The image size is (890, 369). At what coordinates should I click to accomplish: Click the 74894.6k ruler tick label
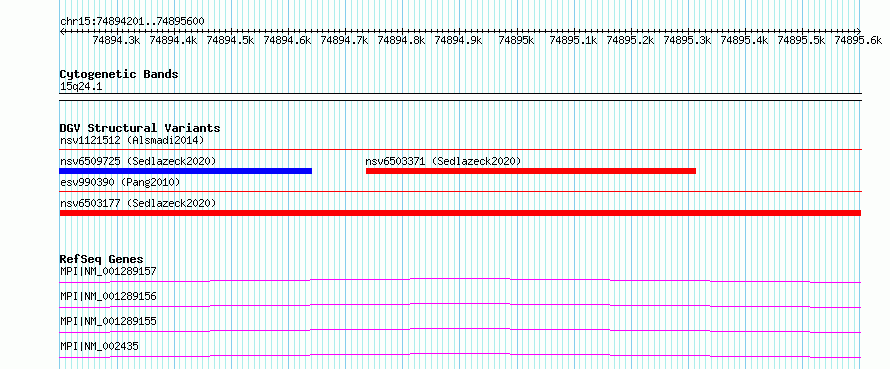(x=288, y=40)
